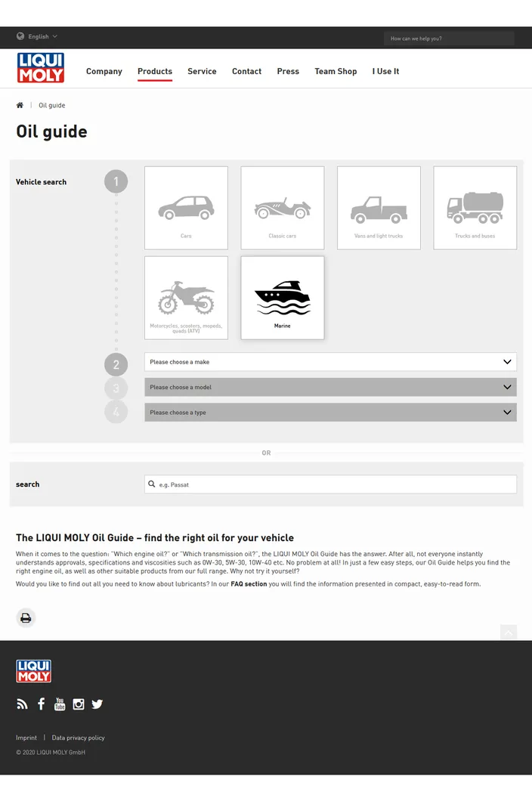The width and height of the screenshot is (532, 798).
Task: Open the English language selector
Action: pyautogui.click(x=37, y=36)
